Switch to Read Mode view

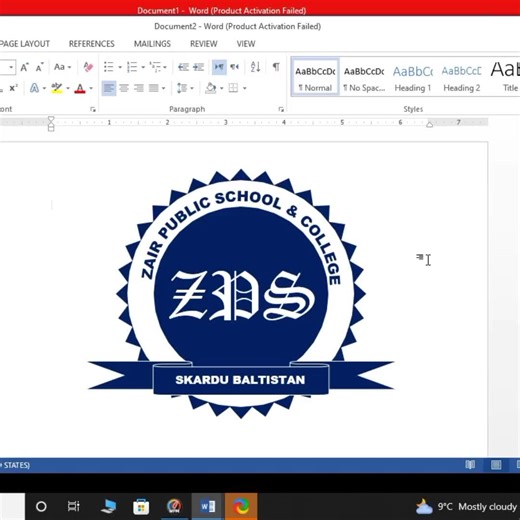click(x=470, y=465)
